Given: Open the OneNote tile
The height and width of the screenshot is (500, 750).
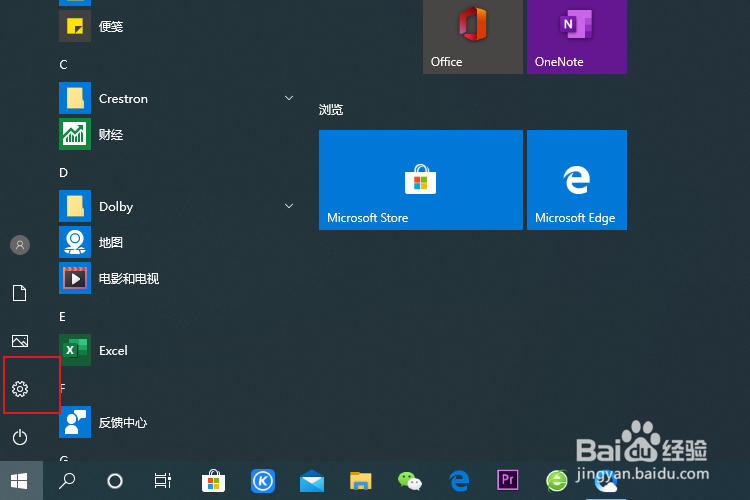Looking at the screenshot, I should coord(577,37).
